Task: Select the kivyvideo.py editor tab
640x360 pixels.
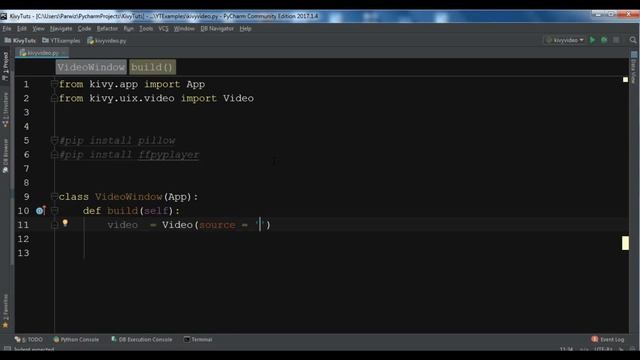Action: point(42,53)
